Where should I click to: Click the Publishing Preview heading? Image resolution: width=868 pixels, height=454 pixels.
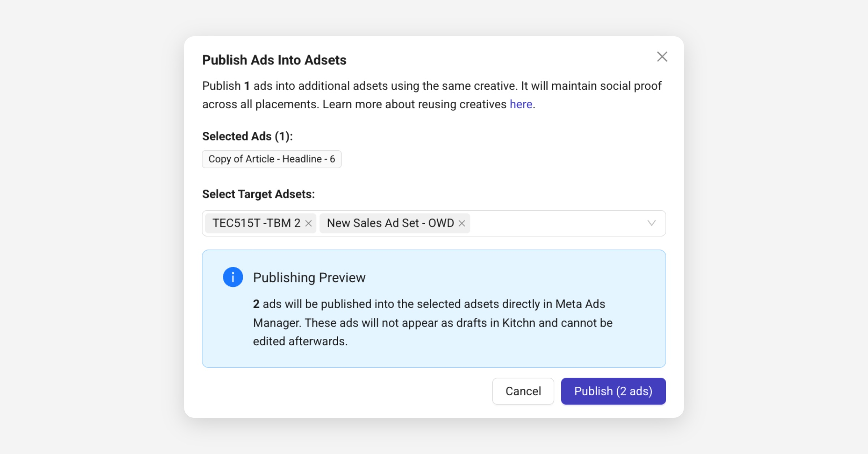309,278
